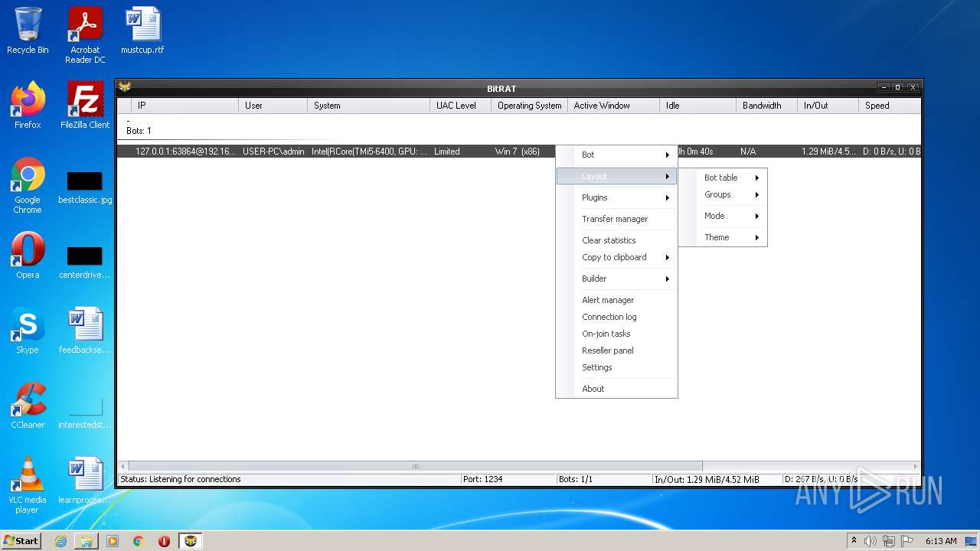The height and width of the screenshot is (551, 980).
Task: Open Internet Explorer in taskbar
Action: tap(60, 541)
